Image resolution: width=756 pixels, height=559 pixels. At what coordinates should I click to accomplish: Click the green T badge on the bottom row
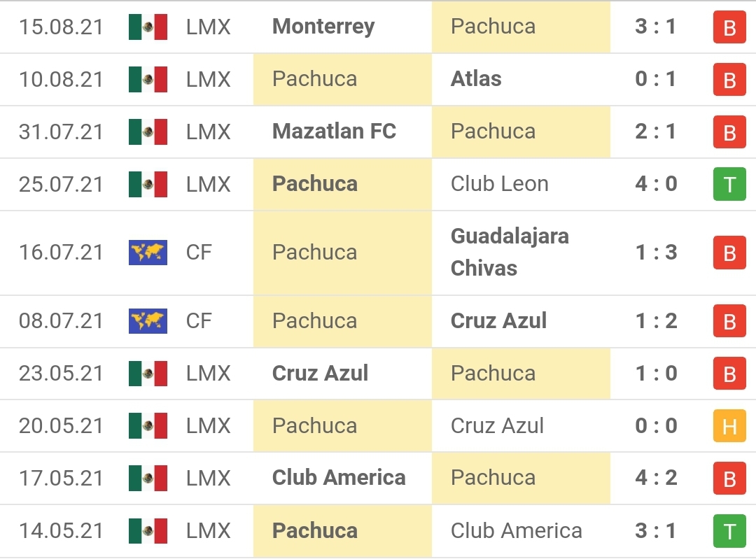point(729,531)
